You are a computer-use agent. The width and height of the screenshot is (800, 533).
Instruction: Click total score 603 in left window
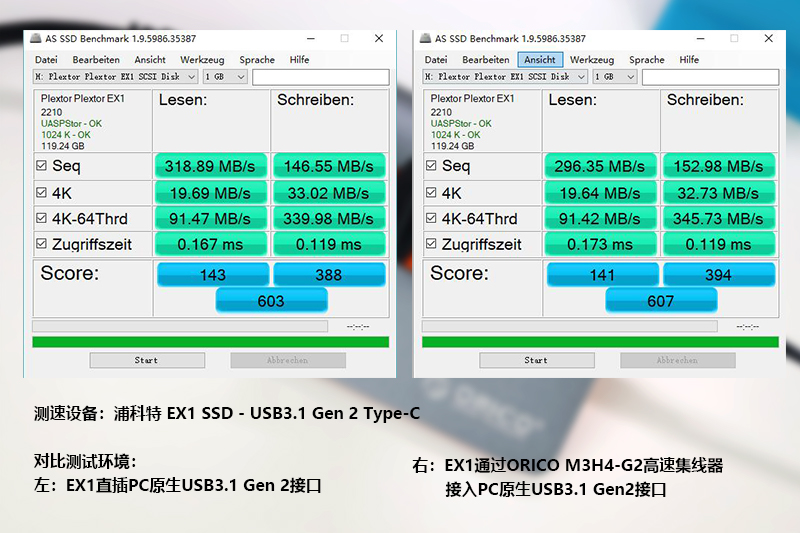click(x=271, y=300)
